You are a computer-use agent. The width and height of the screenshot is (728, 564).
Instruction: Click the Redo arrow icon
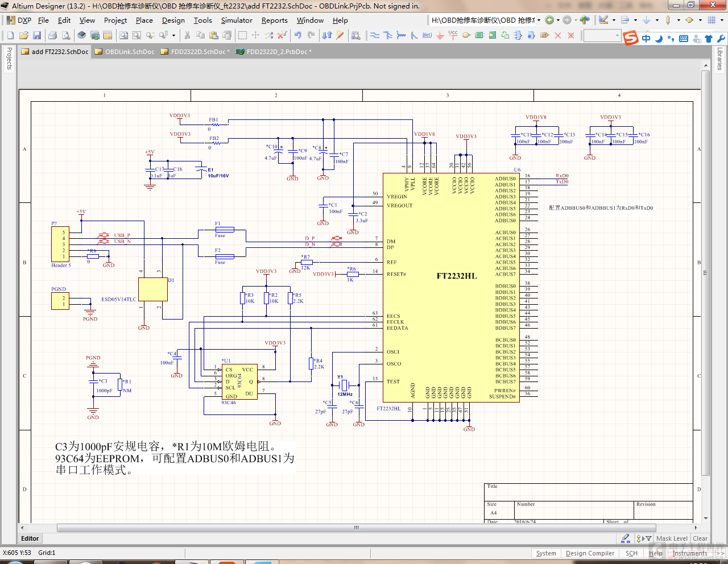click(311, 35)
